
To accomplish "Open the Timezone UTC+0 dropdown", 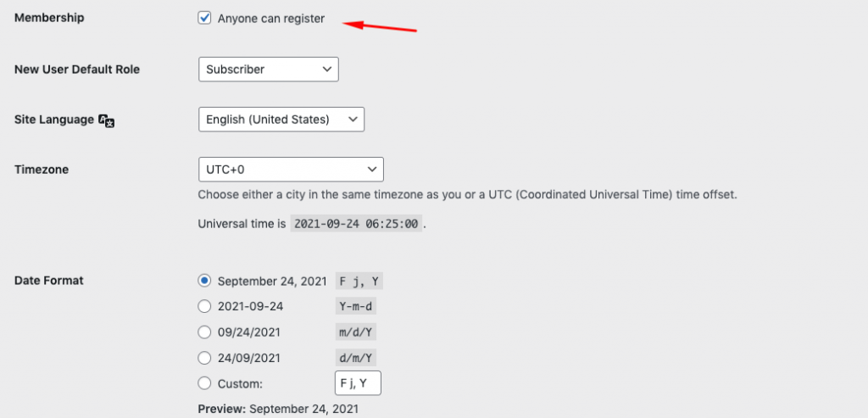I will (x=292, y=170).
